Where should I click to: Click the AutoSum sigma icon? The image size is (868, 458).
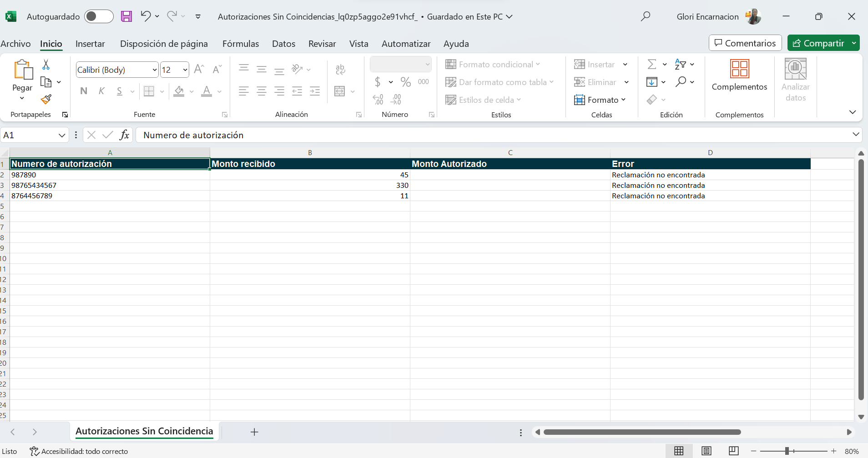point(652,64)
